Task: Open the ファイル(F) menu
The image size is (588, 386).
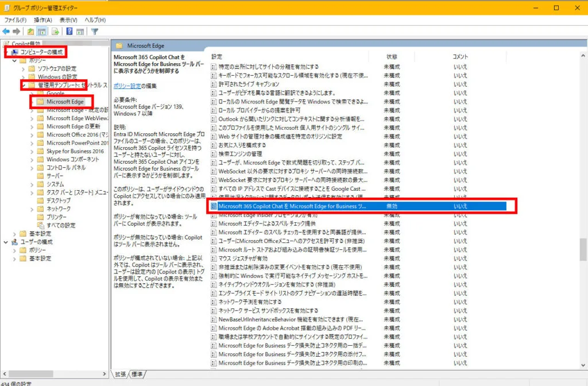Action: [x=16, y=20]
